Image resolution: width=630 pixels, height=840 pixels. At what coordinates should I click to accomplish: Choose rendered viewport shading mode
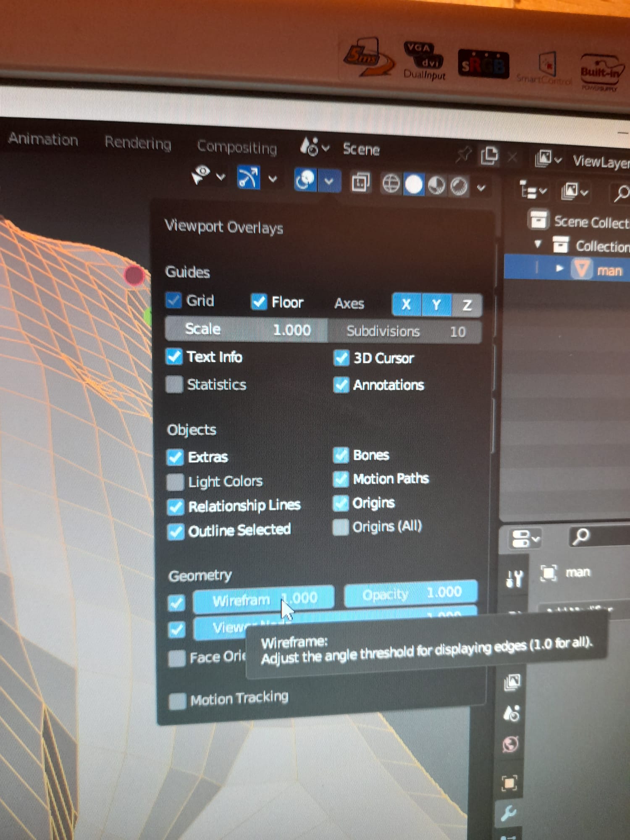pyautogui.click(x=459, y=186)
